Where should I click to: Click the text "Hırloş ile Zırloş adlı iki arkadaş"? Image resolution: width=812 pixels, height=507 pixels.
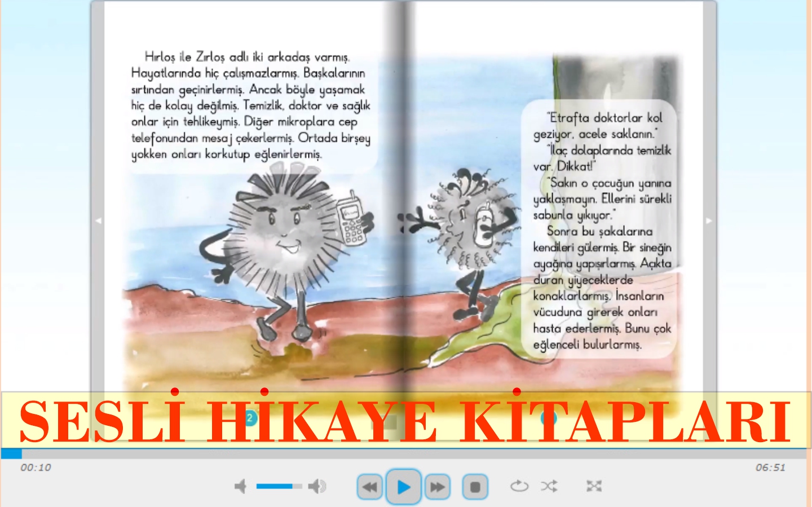pyautogui.click(x=227, y=57)
